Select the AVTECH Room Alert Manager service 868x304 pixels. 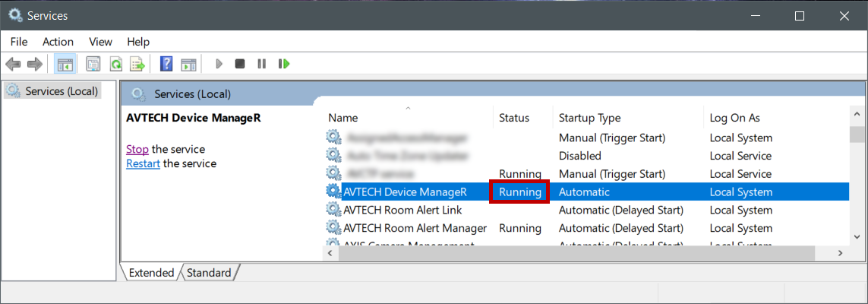pos(415,228)
